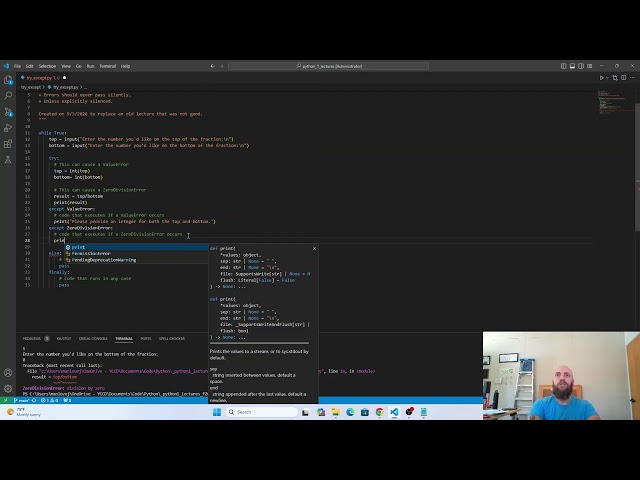This screenshot has width=640, height=480.
Task: Open the weather widget Mostly sunny
Action: (x=24, y=412)
